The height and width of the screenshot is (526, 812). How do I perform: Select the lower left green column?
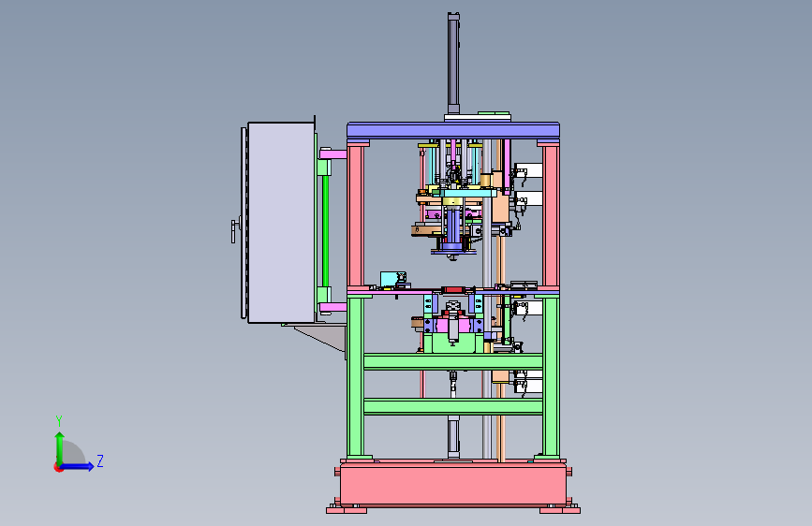pos(355,376)
